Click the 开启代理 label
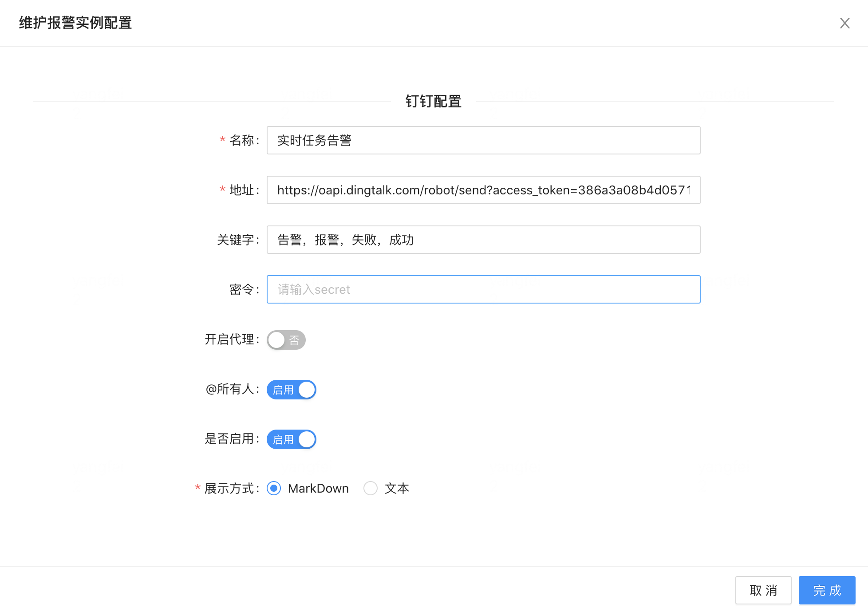Viewport: 868px width, 608px height. pos(232,339)
